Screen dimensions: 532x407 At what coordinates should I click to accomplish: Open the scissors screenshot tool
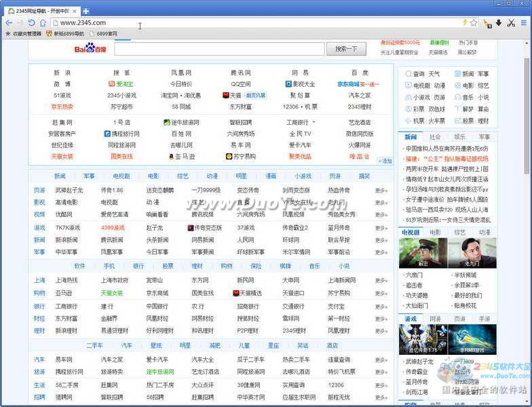511,23
